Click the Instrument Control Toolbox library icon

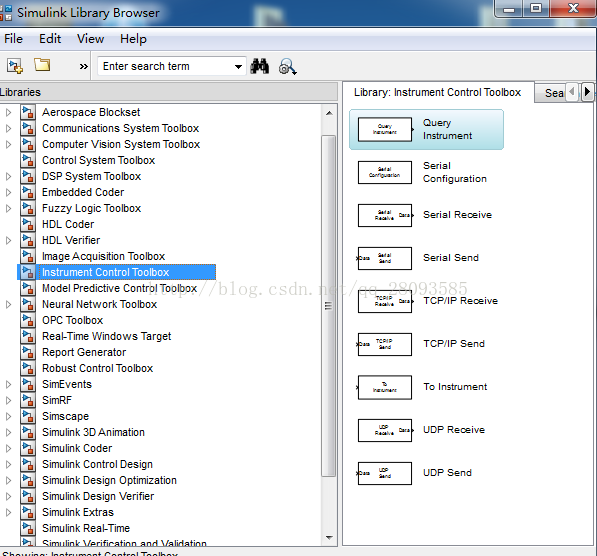pos(28,272)
